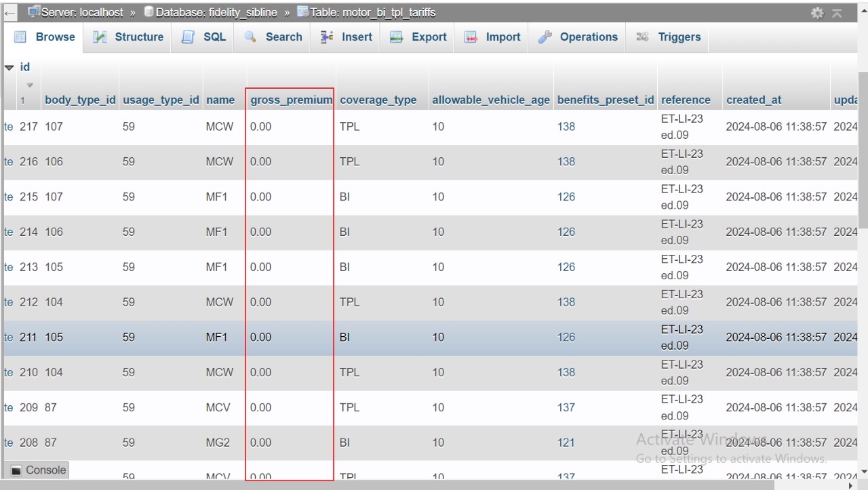Screen dimensions: 868x490
Task: Click the Console icon at bottom left
Action: [x=16, y=470]
